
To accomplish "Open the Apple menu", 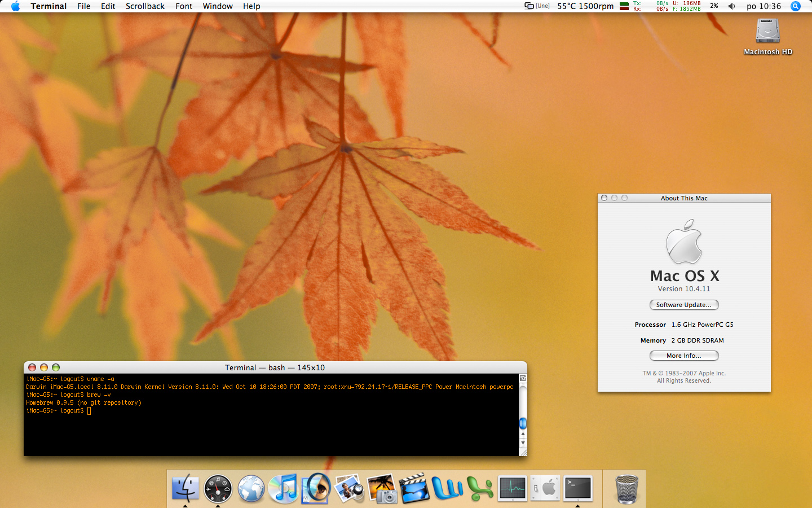I will coord(15,6).
